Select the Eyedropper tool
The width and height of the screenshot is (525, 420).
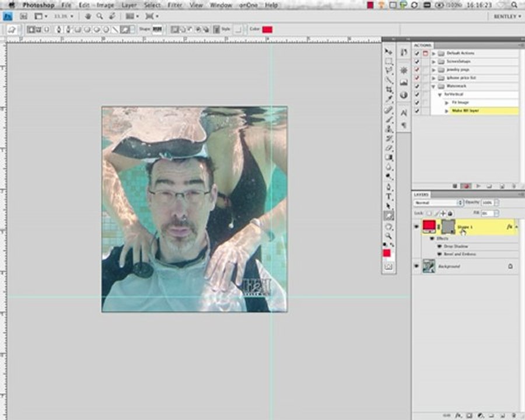(x=388, y=99)
